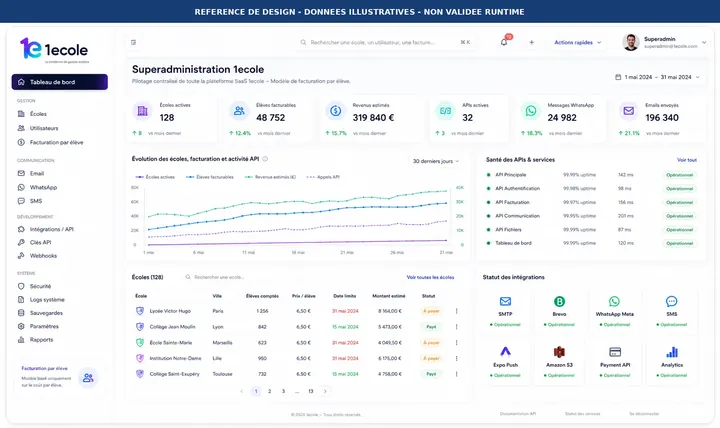
Task: Click Statut des services footer link
Action: [582, 414]
